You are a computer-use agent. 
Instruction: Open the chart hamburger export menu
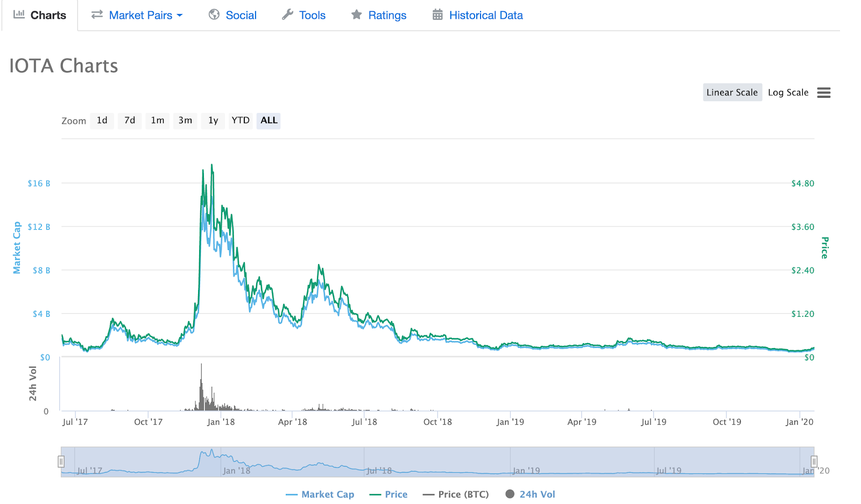[x=823, y=93]
